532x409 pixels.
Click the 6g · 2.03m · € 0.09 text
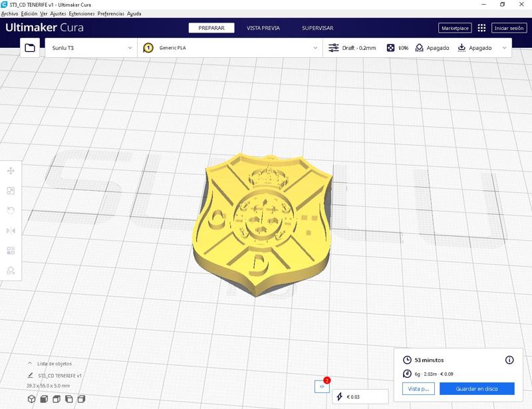pyautogui.click(x=434, y=374)
